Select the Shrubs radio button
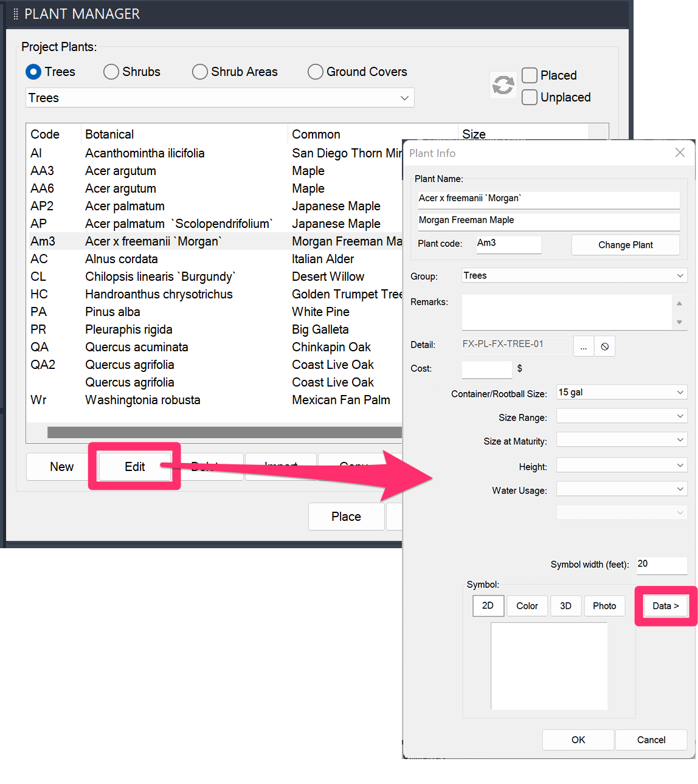The height and width of the screenshot is (784, 698). click(x=111, y=72)
